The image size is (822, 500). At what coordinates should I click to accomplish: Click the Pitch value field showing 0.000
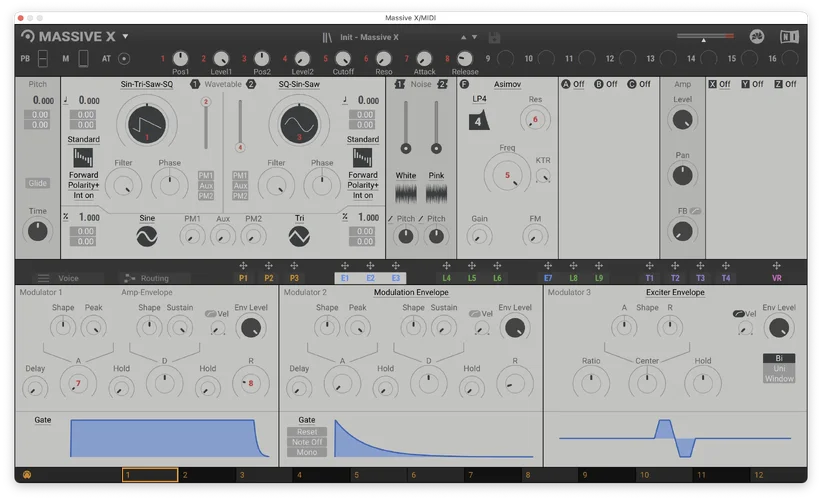(43, 101)
